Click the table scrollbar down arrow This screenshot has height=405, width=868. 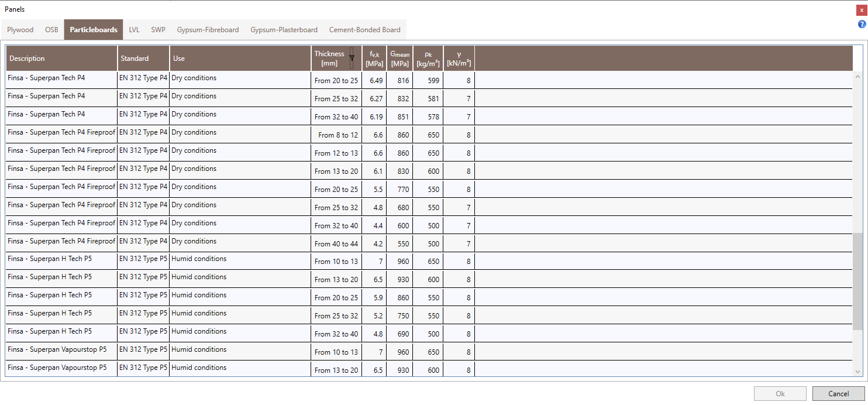coord(858,372)
